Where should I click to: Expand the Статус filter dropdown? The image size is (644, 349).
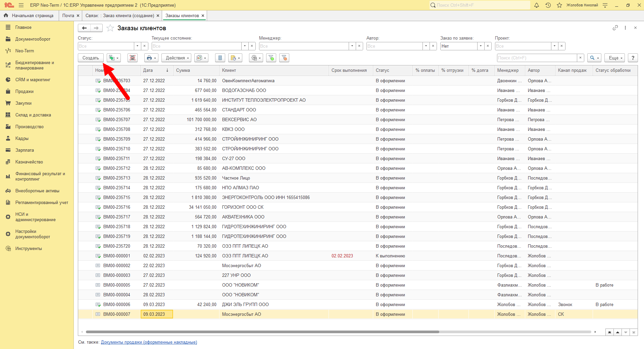point(137,46)
